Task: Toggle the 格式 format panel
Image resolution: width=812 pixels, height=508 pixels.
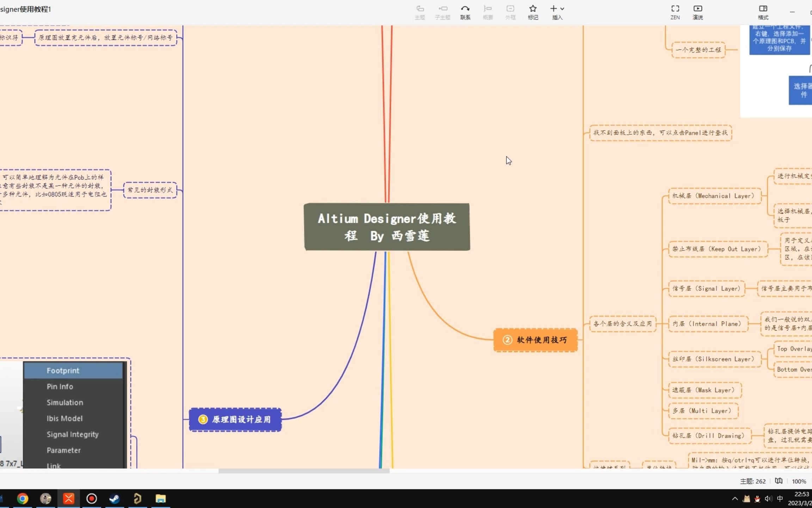Action: click(x=763, y=12)
